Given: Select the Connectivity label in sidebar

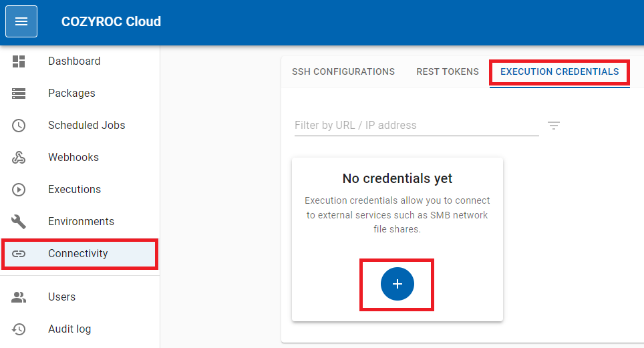Looking at the screenshot, I should [77, 254].
